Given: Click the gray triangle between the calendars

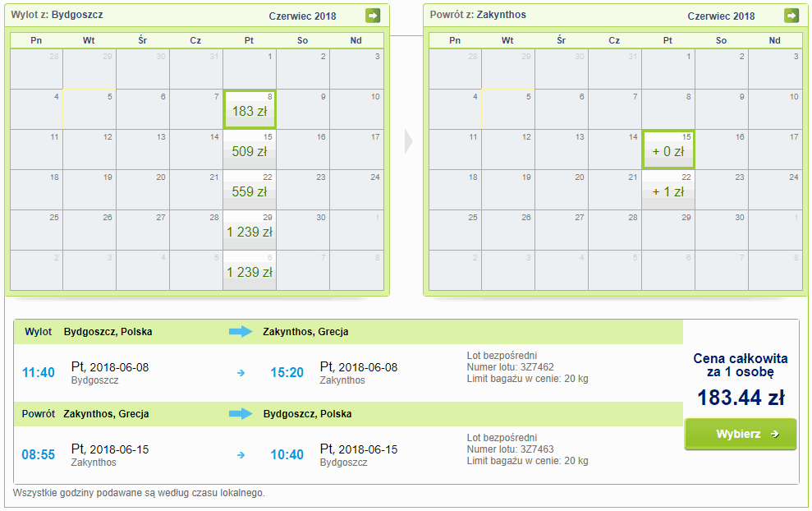Looking at the screenshot, I should tap(407, 141).
